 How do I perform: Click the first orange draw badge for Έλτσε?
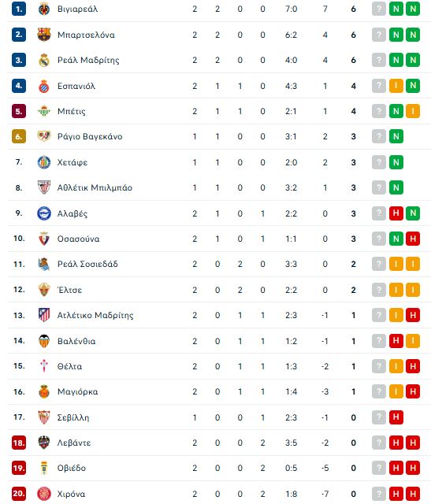[396, 290]
